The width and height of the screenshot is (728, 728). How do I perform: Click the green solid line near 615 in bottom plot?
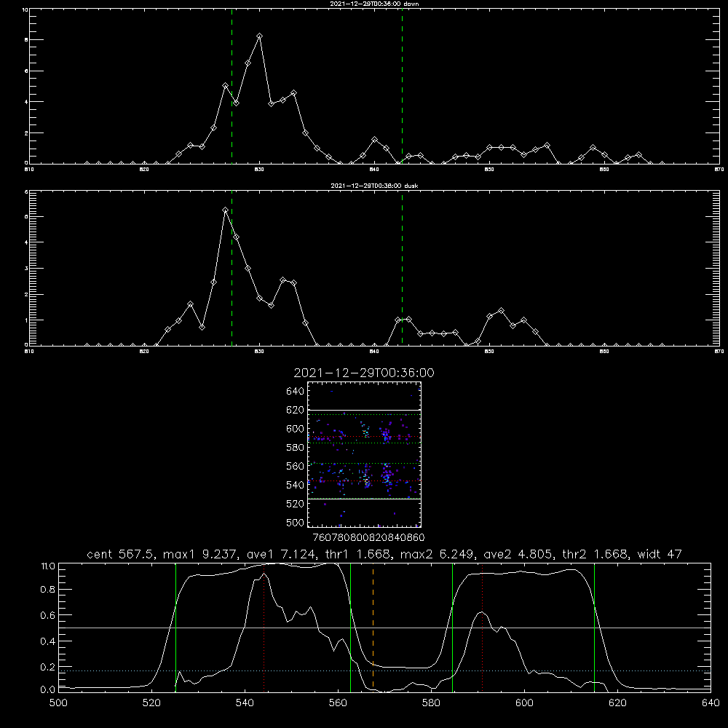(594, 628)
